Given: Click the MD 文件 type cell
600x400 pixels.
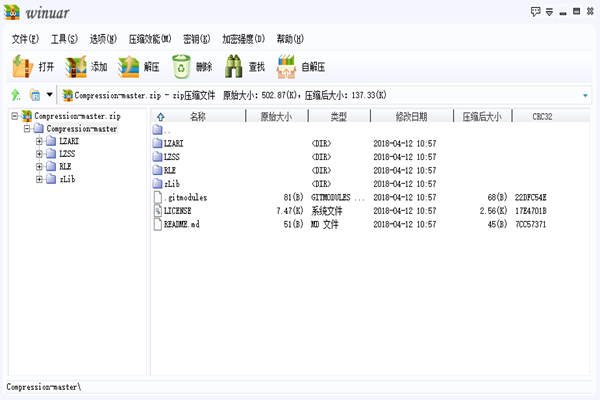Looking at the screenshot, I should [x=324, y=224].
